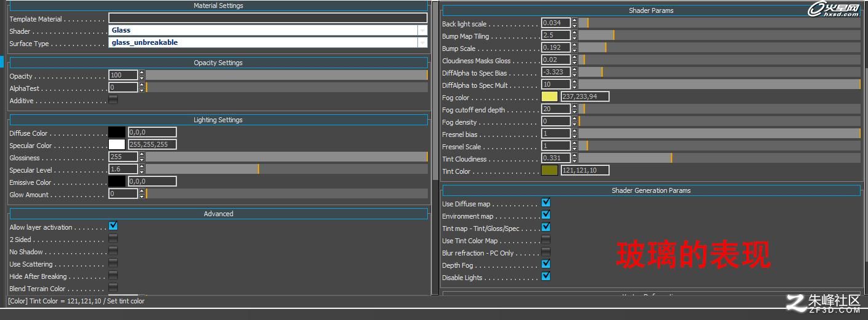The image size is (868, 320).
Task: Click the Tint Color 121,121,10 field
Action: coord(585,170)
